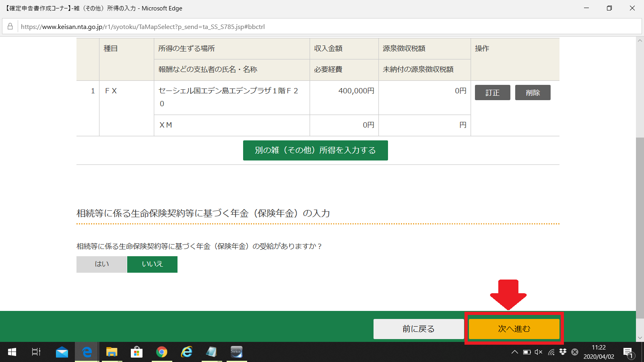Open File Explorer from the taskbar
644x362 pixels.
111,352
